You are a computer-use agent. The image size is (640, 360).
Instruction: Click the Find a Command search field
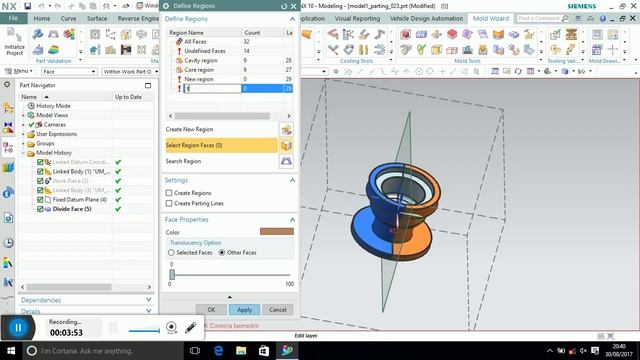click(x=543, y=18)
